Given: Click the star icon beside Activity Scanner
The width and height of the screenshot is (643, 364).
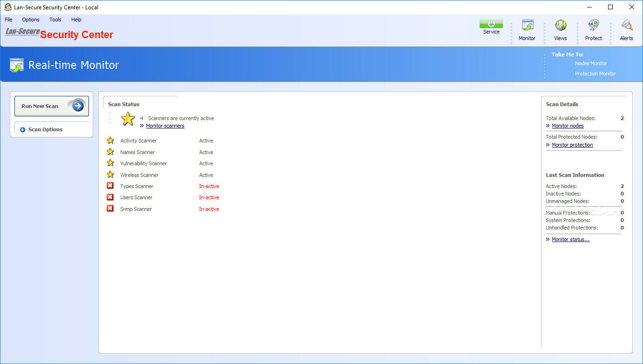Looking at the screenshot, I should point(110,140).
